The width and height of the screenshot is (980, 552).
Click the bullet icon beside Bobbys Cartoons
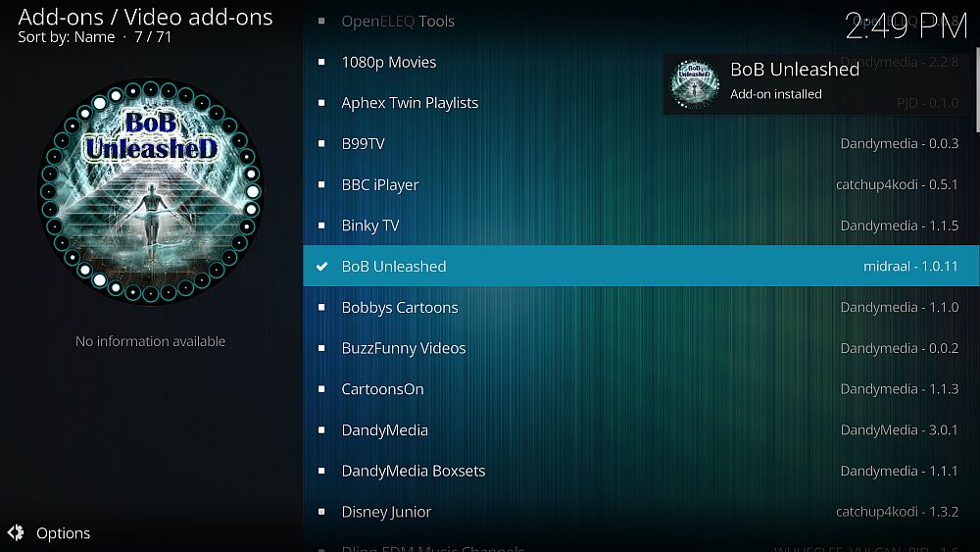pos(321,307)
